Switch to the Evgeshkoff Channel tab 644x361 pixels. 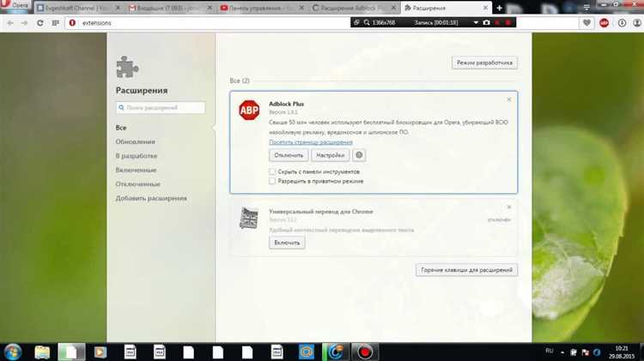tap(78, 8)
